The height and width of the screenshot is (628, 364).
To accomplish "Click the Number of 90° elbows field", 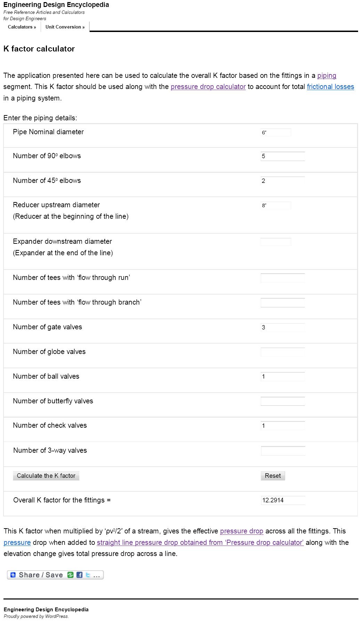I will coord(283,156).
